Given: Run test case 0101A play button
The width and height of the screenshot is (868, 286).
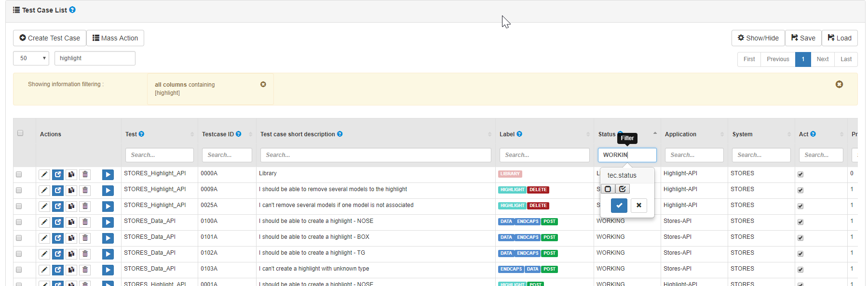Looking at the screenshot, I should pos(108,238).
